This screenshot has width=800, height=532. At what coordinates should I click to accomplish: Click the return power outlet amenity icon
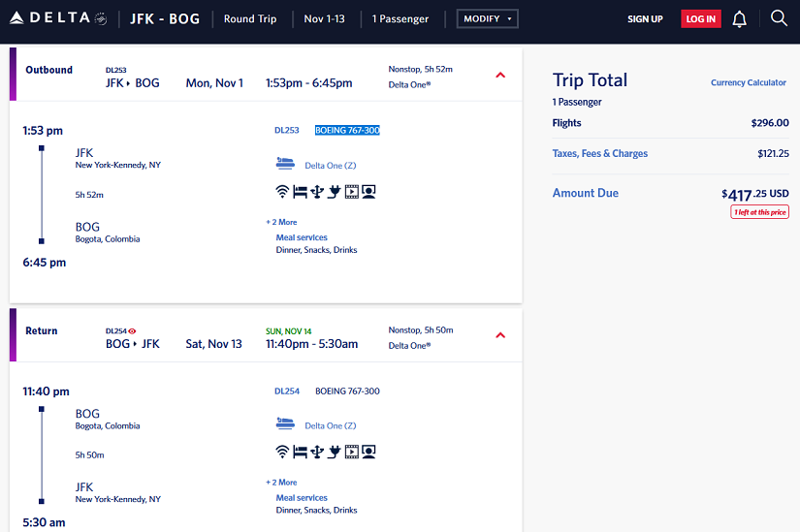click(335, 452)
